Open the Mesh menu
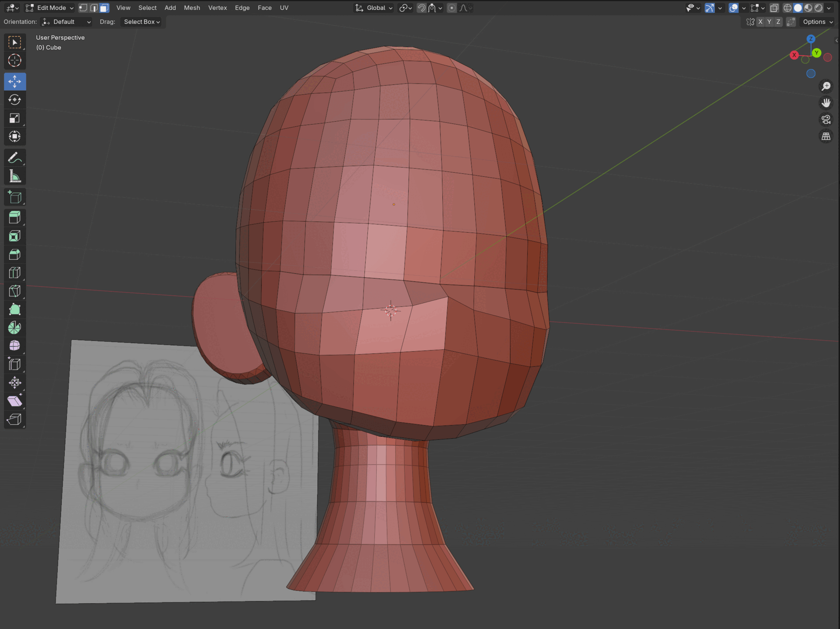This screenshot has width=840, height=629. 192,8
